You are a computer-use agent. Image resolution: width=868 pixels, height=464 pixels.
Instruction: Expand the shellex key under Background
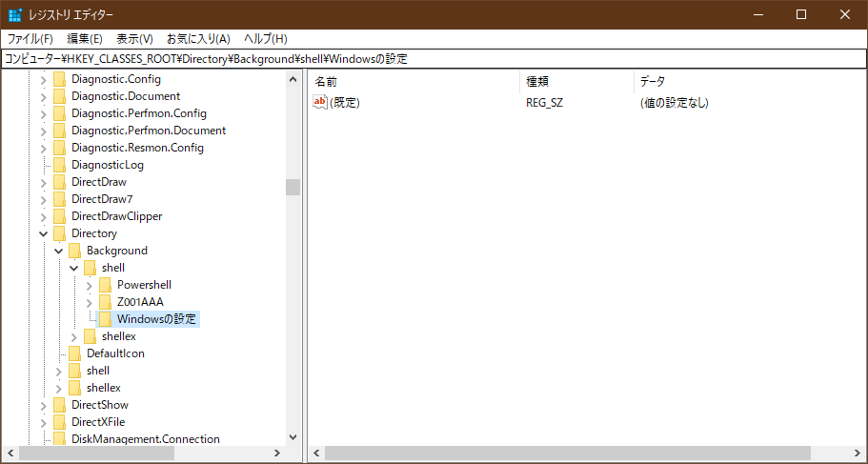pyautogui.click(x=73, y=336)
